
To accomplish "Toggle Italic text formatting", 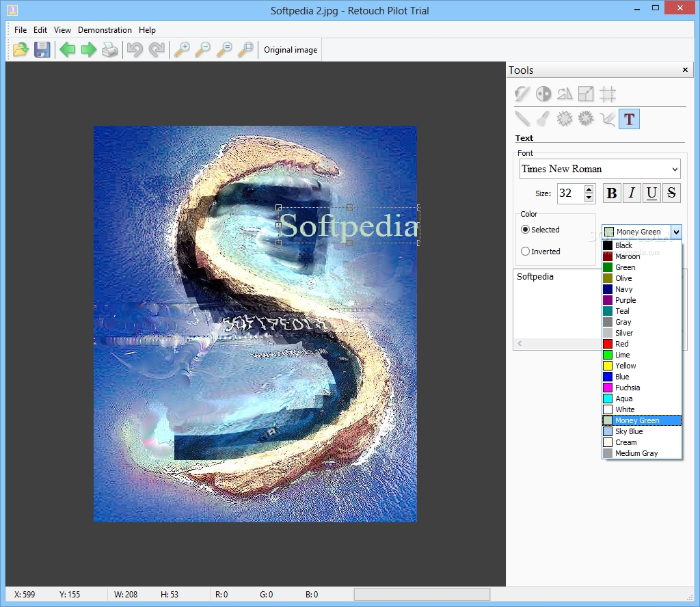I will tap(632, 193).
